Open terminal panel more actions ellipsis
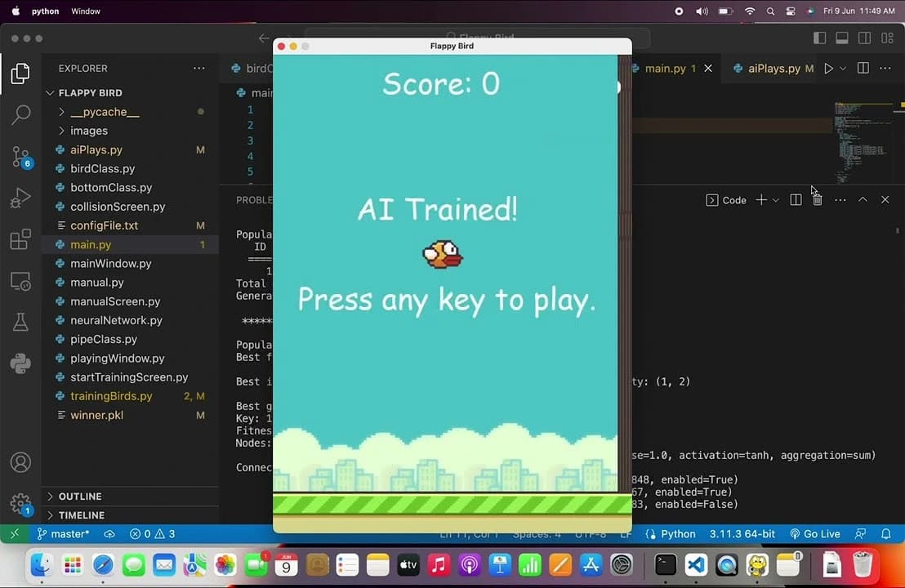 coord(840,199)
